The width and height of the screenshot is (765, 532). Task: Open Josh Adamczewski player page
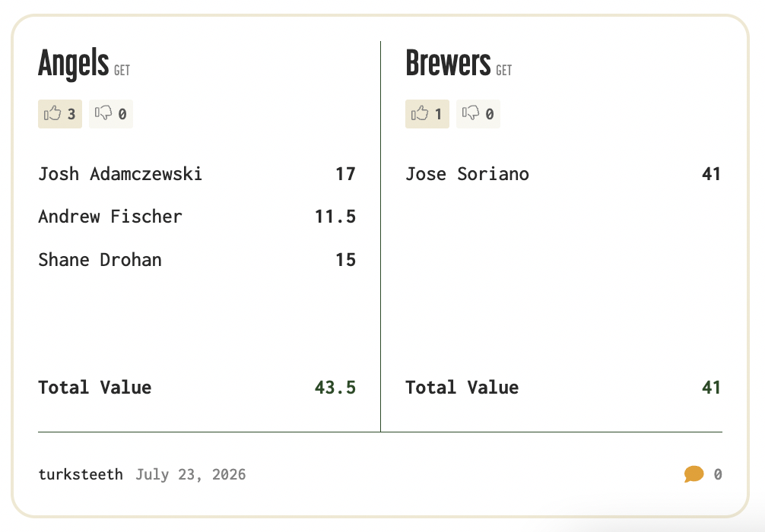click(x=120, y=174)
